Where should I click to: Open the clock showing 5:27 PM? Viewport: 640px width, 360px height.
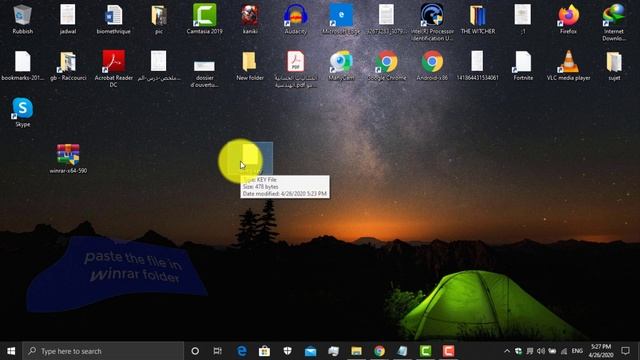(x=601, y=351)
